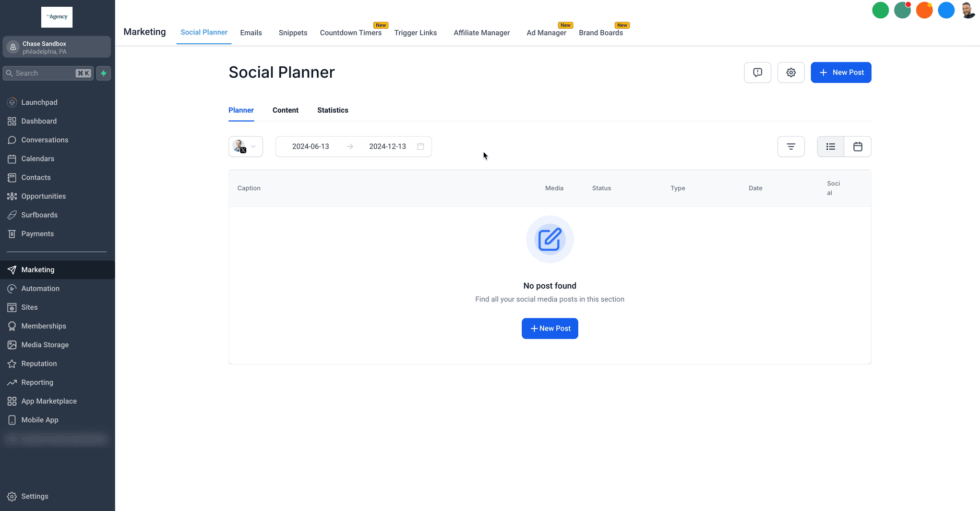Focus the sidebar Search field
This screenshot has height=511, width=980.
point(48,73)
